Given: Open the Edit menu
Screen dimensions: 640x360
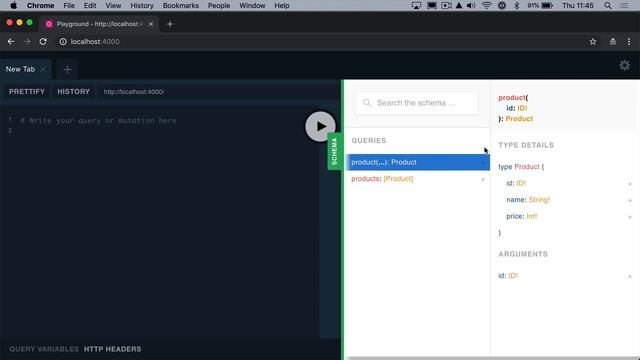Looking at the screenshot, I should click(90, 6).
